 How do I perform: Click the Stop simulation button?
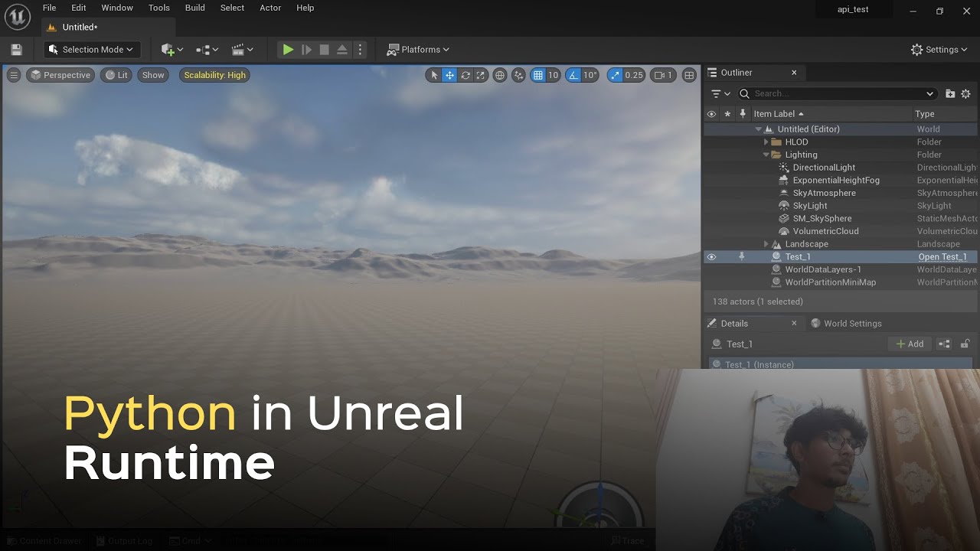coord(324,50)
